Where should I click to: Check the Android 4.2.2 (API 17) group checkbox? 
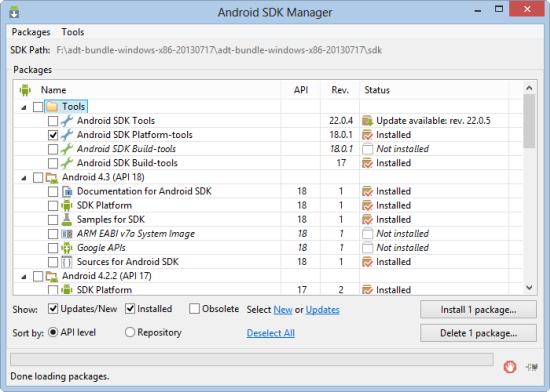point(38,276)
